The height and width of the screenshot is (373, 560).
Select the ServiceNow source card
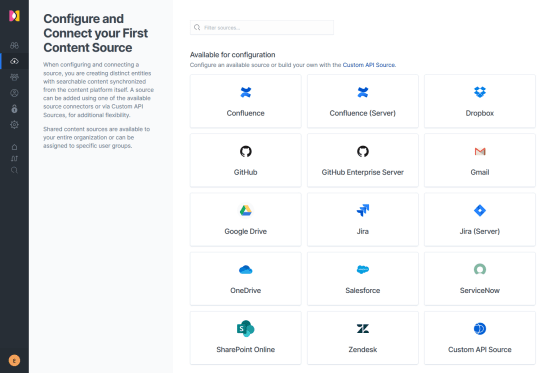(x=480, y=279)
